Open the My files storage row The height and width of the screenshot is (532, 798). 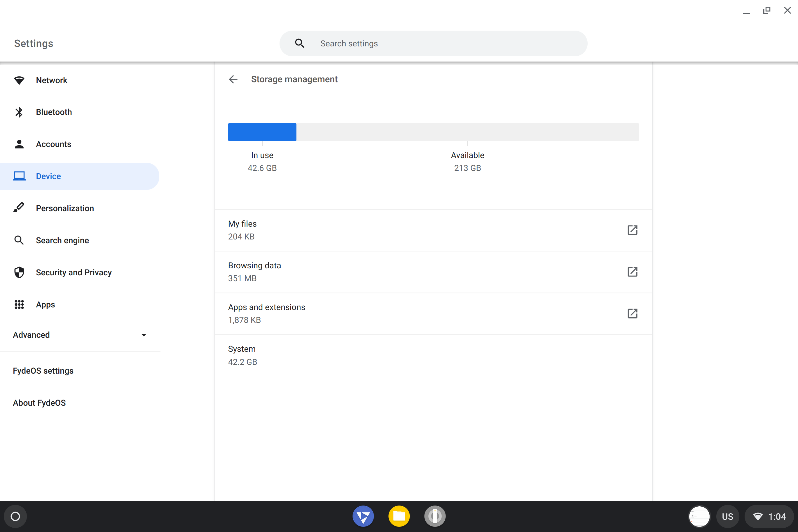point(433,230)
